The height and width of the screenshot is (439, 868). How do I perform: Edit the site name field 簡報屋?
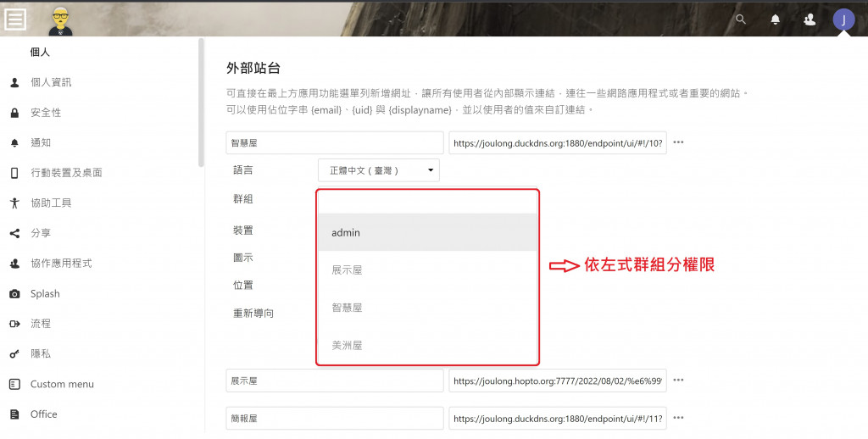pos(335,419)
